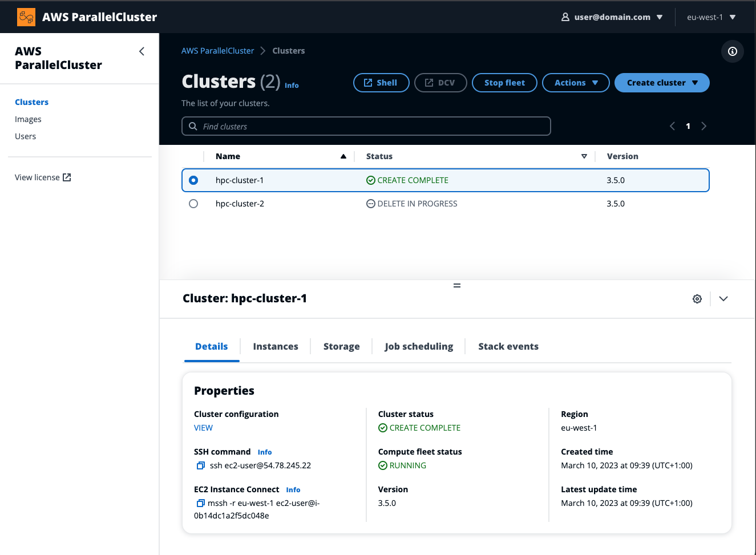Viewport: 756px width, 555px height.
Task: Click the user account icon in header
Action: [x=564, y=17]
